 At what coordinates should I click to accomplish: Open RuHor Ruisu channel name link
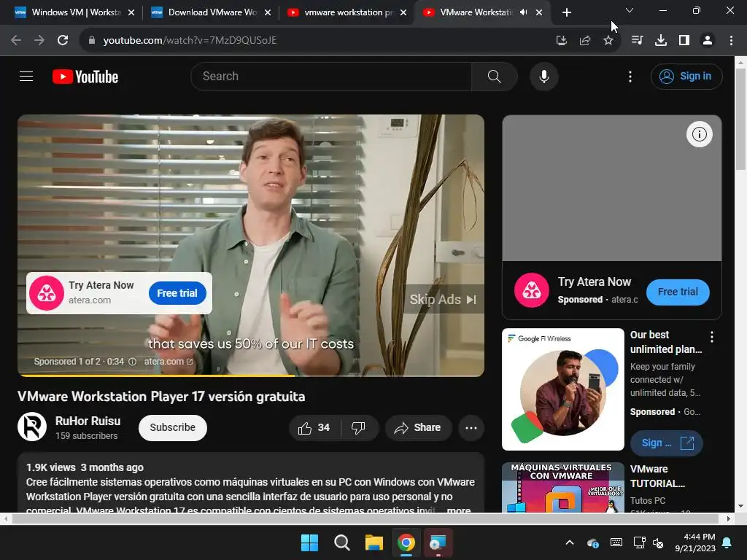point(88,421)
